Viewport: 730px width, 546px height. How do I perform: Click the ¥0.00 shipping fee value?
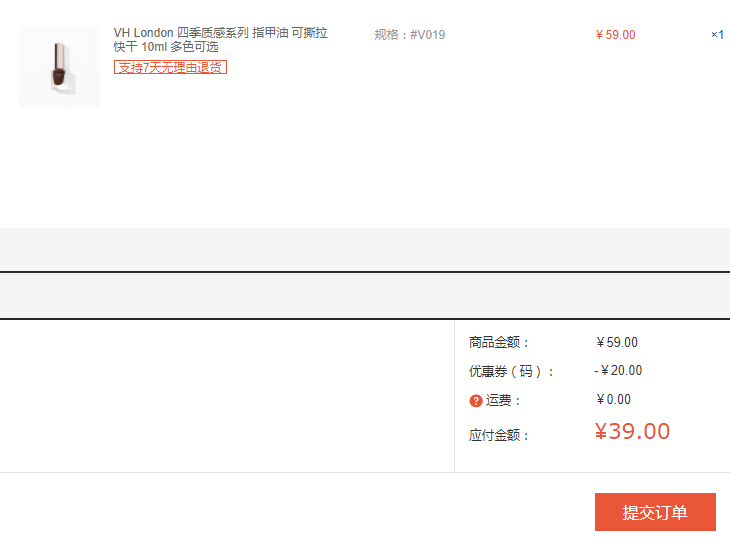coord(614,399)
